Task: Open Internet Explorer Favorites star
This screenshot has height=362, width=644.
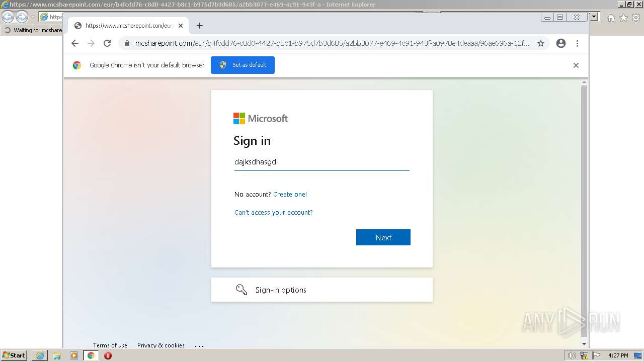Action: (623, 18)
